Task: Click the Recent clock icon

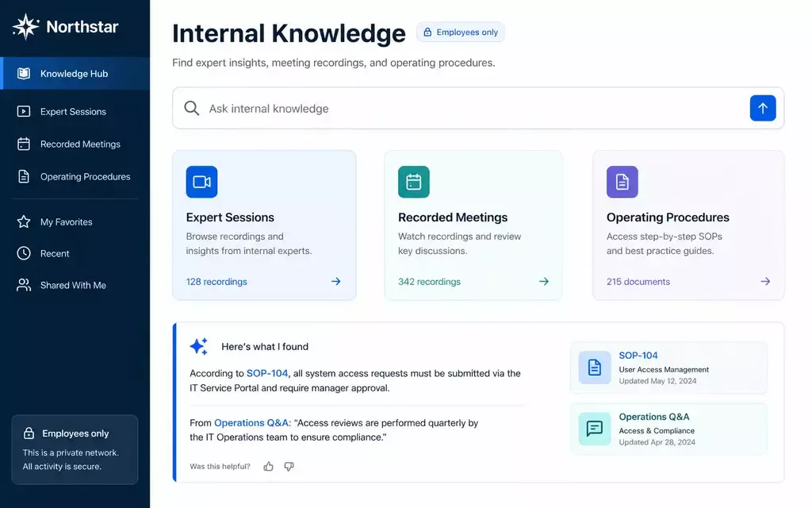Action: 24,253
